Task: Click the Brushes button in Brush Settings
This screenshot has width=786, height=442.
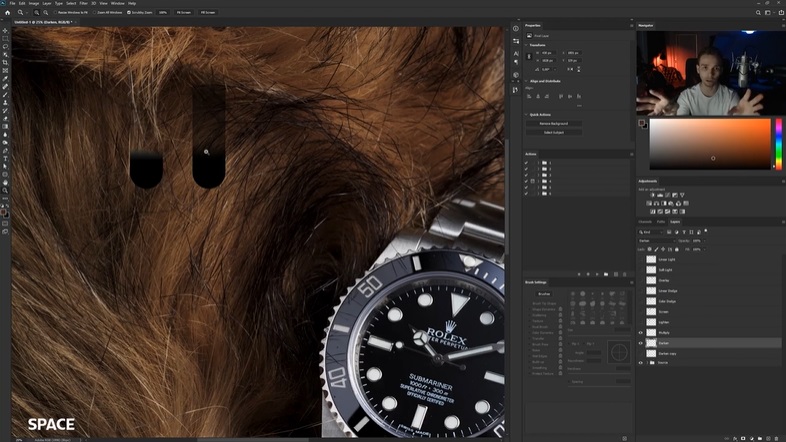Action: 544,294
